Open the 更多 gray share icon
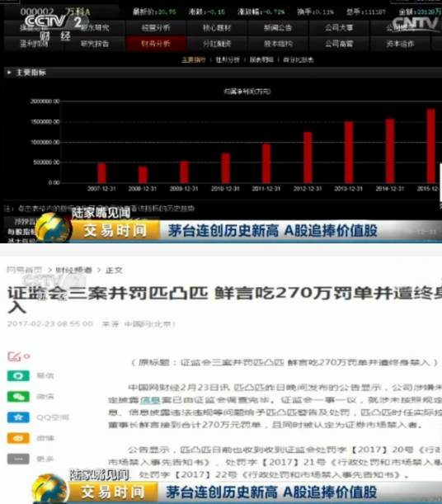442x504 pixels. (18, 459)
